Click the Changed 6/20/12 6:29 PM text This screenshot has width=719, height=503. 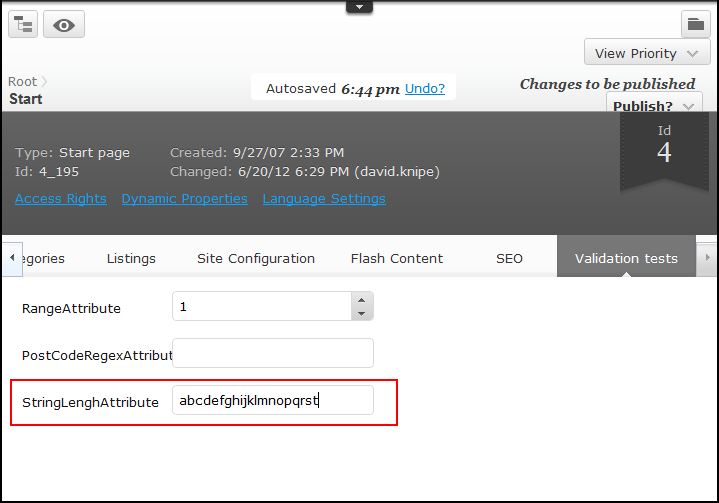pos(304,171)
